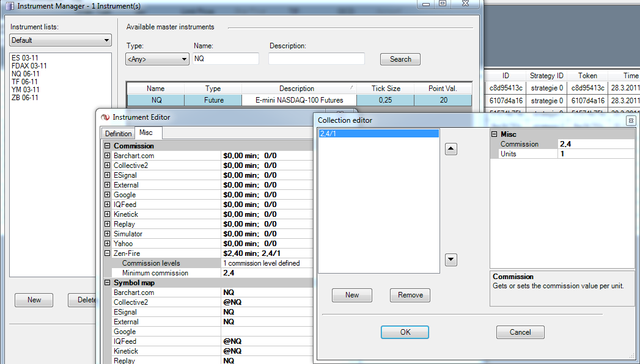Open the Instrument lists Default dropdown
The width and height of the screenshot is (640, 364).
tap(61, 40)
